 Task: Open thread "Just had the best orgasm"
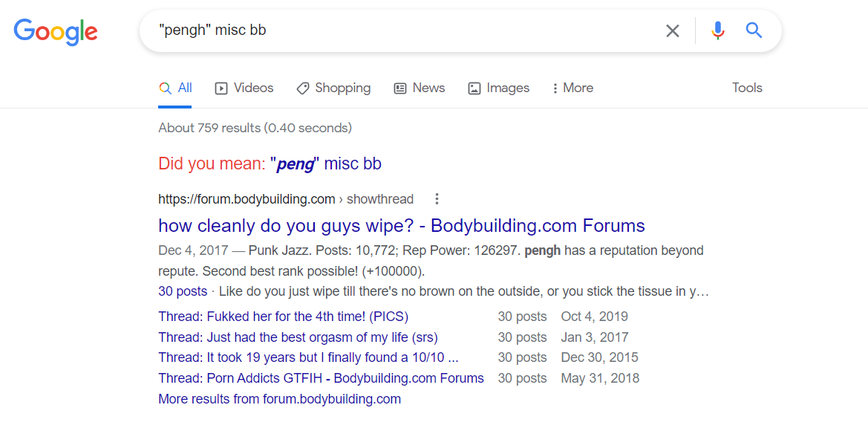click(301, 337)
